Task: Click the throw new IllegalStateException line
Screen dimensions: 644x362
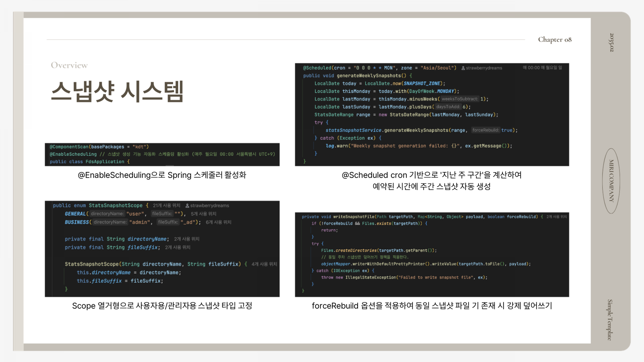Action: pos(404,277)
